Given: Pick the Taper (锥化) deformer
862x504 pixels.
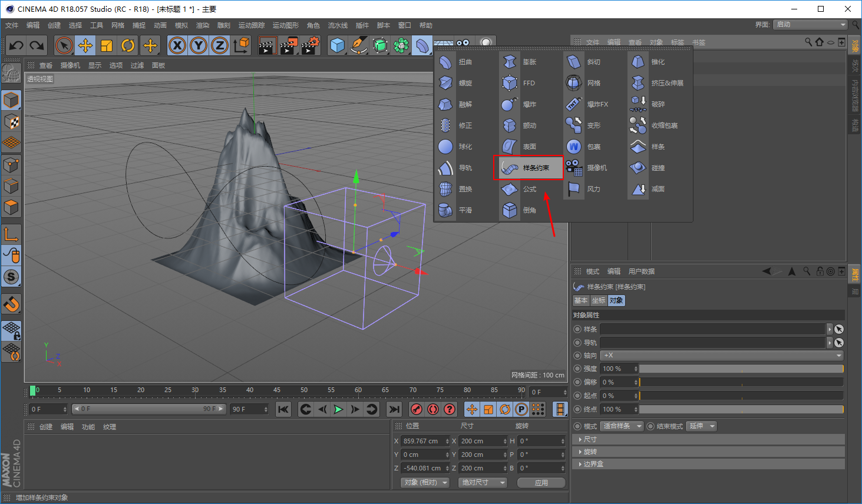Looking at the screenshot, I should (x=649, y=62).
